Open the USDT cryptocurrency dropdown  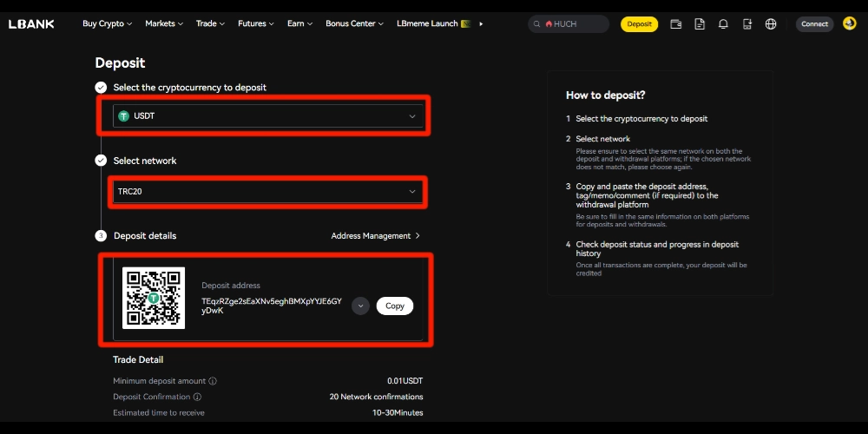point(268,116)
